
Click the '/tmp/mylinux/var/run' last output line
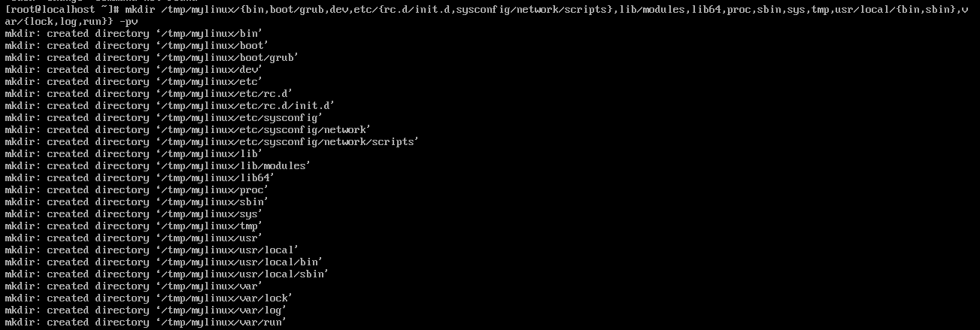tap(145, 322)
